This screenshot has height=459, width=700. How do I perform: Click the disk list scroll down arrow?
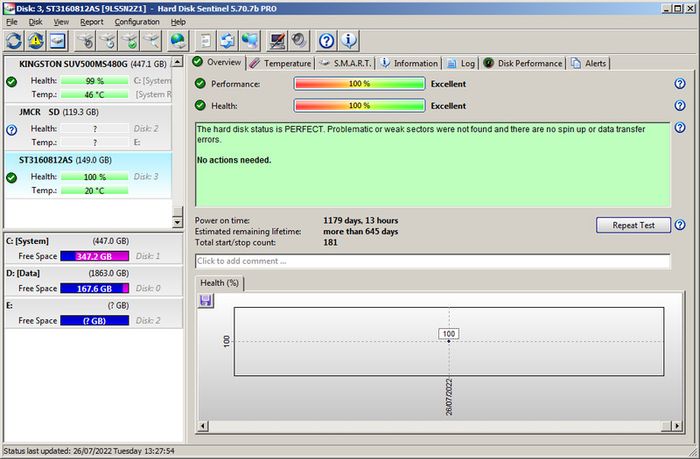pos(177,222)
